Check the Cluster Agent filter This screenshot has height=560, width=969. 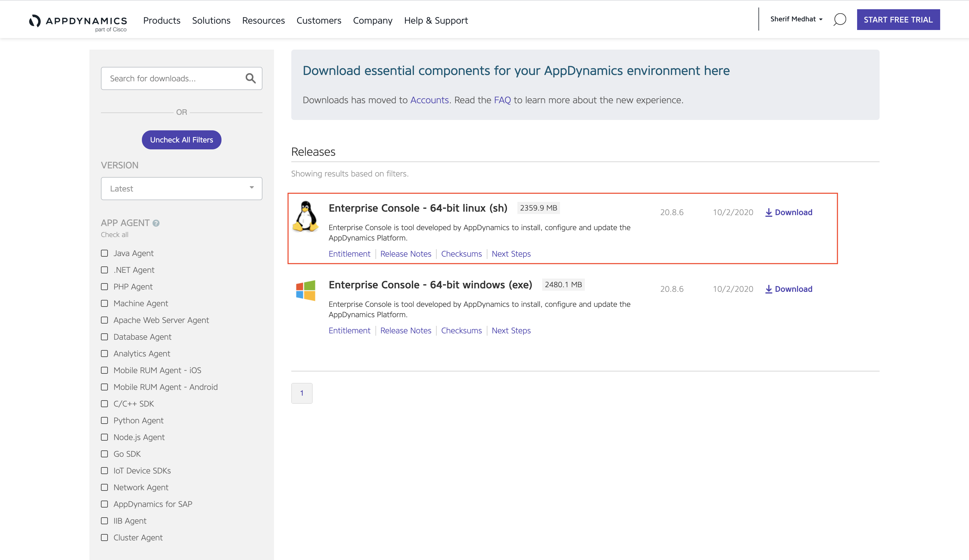tap(104, 538)
